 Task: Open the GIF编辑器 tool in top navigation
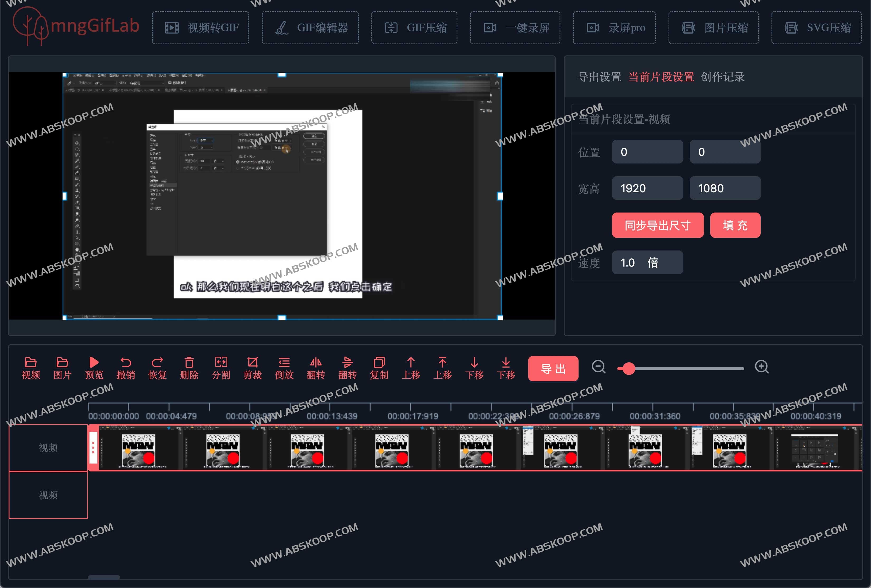point(310,28)
